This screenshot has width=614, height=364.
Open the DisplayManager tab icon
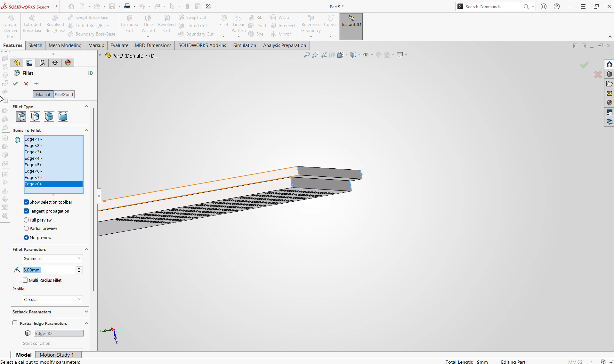[x=68, y=63]
